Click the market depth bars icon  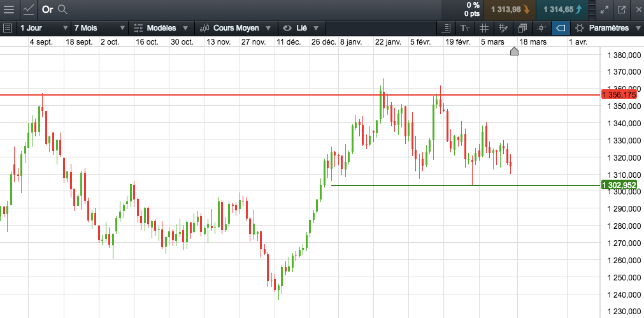click(x=592, y=10)
